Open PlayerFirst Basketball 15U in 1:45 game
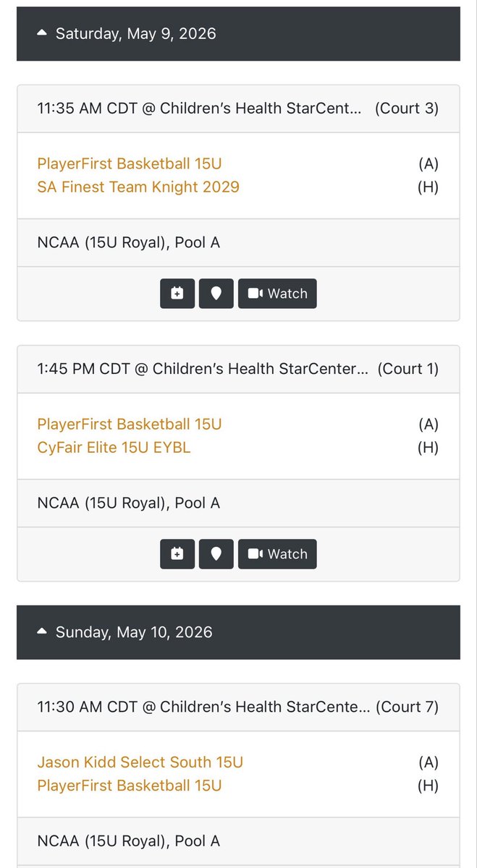 pos(130,424)
